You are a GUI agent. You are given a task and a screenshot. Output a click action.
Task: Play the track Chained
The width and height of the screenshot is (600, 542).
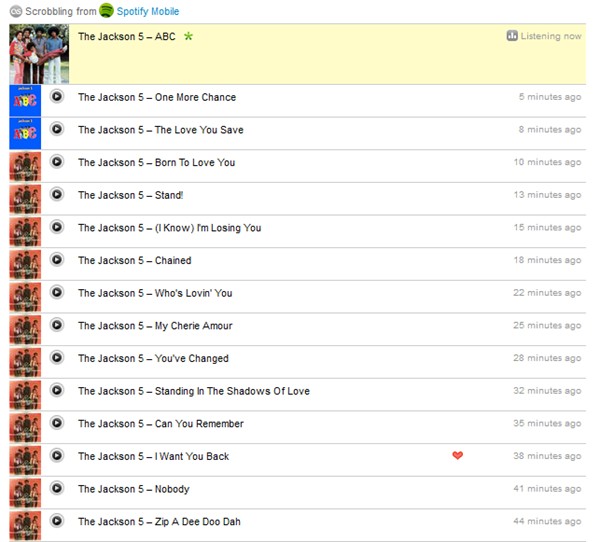click(57, 260)
